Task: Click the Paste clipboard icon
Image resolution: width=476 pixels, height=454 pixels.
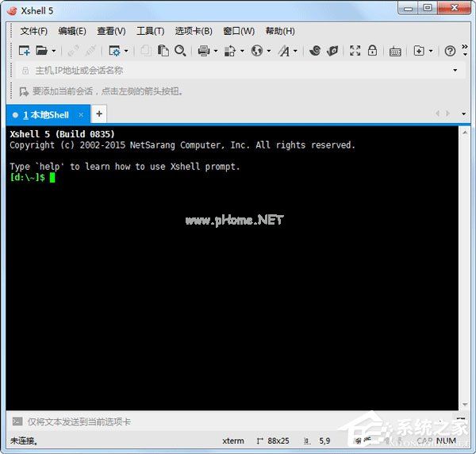Action: [x=163, y=51]
